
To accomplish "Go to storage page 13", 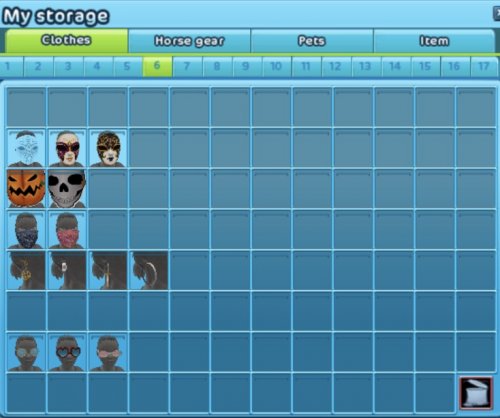I will [x=366, y=66].
